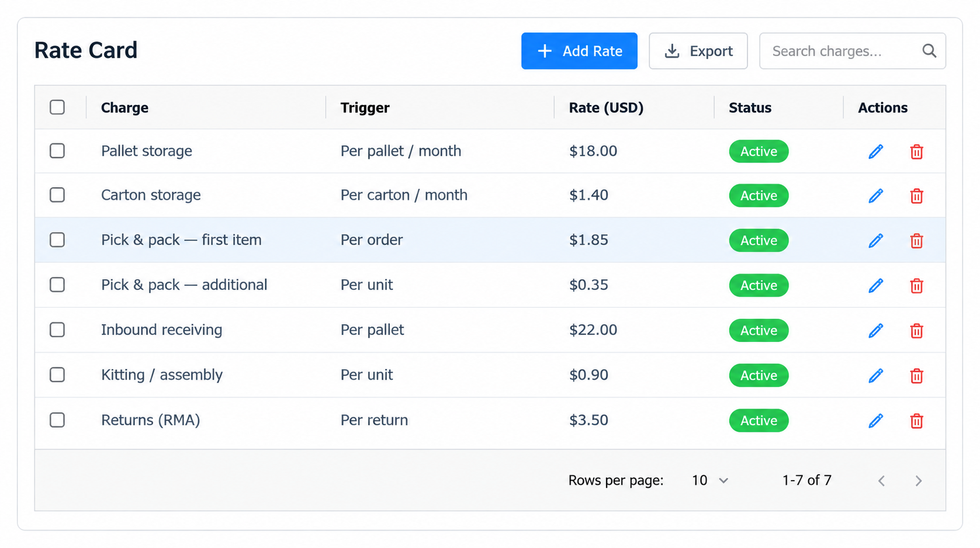Click the 'Per carton / month' trigger cell
Image resolution: width=980 pixels, height=548 pixels.
tap(404, 195)
